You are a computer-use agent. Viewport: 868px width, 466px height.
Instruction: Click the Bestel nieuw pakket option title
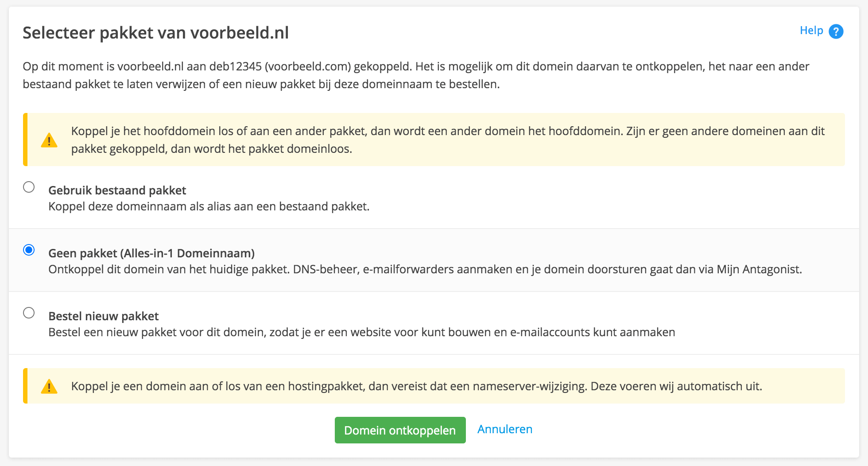(104, 316)
